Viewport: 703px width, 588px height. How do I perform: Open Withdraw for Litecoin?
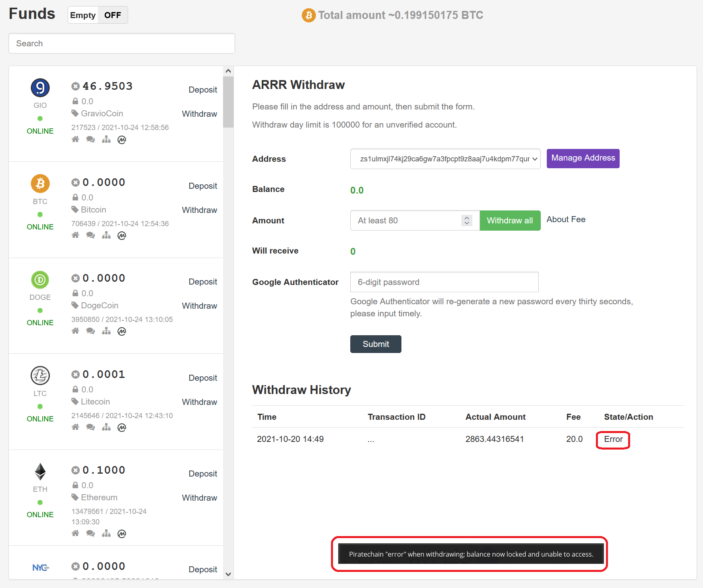(x=199, y=402)
